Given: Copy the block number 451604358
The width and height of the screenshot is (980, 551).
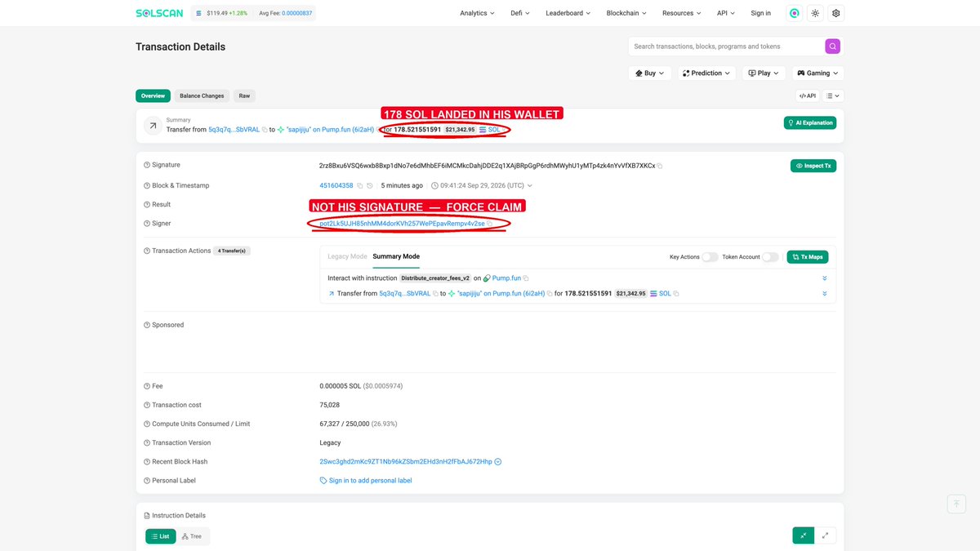Looking at the screenshot, I should [x=360, y=185].
